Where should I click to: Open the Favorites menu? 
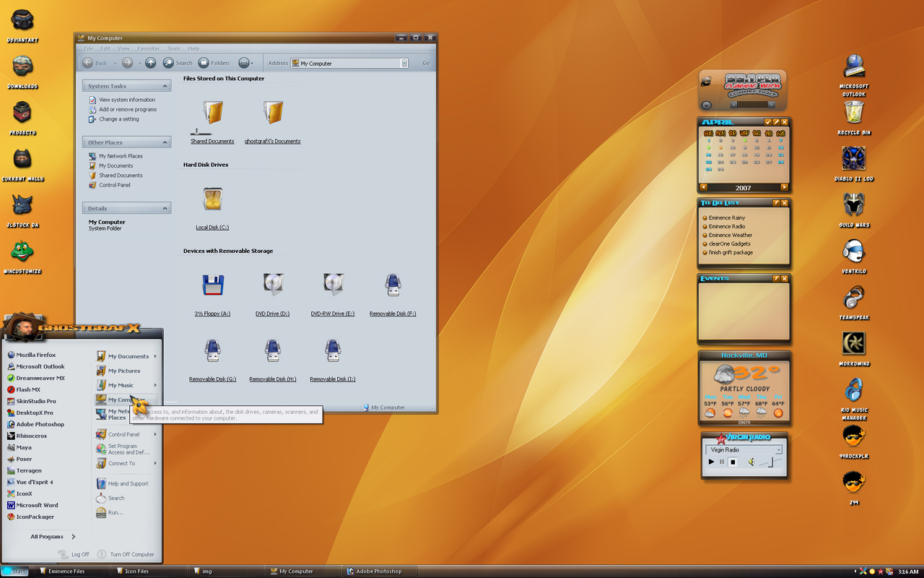[149, 48]
